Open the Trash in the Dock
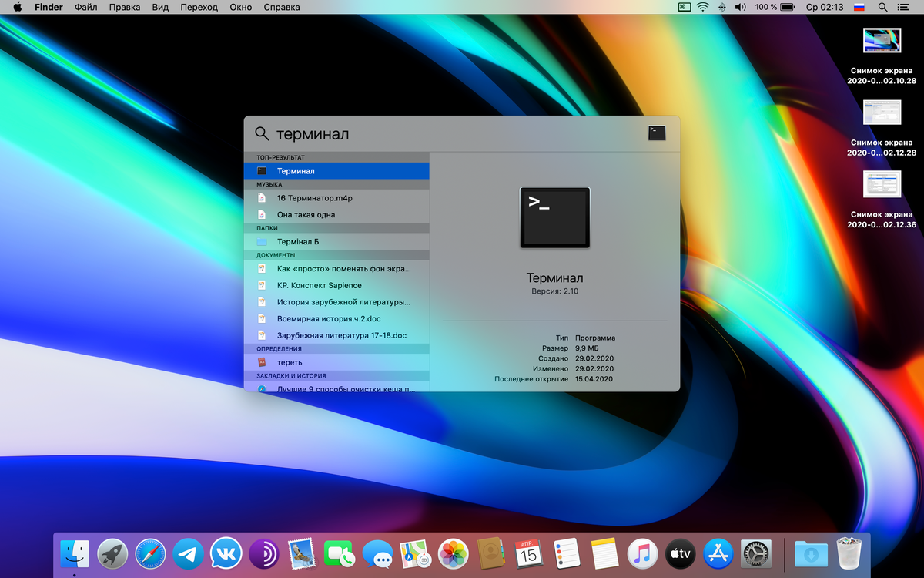Image resolution: width=924 pixels, height=578 pixels. pos(849,553)
